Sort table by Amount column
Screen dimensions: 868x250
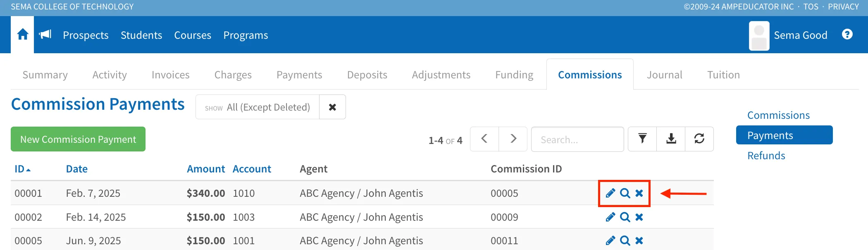(x=206, y=169)
